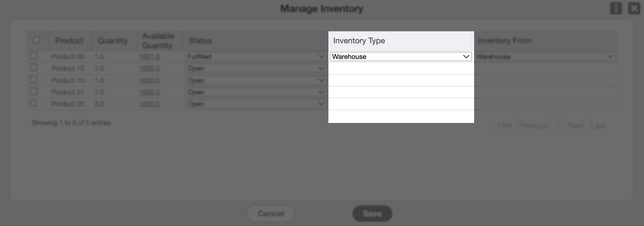Open the Inventory Type Warehouse dropdown
Screen dimensions: 644x226
tap(401, 56)
